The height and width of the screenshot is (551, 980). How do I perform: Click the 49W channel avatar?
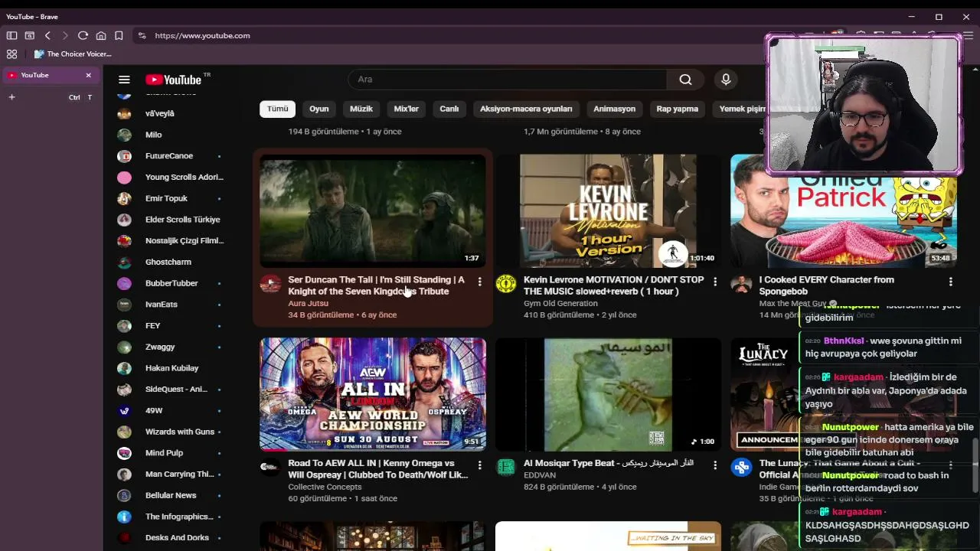pos(124,411)
